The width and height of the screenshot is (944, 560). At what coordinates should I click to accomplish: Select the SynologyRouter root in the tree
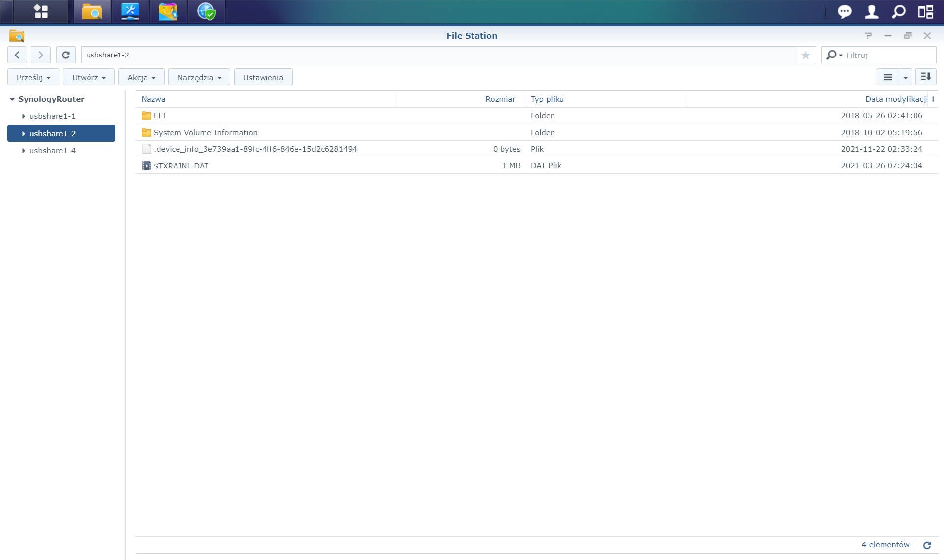51,99
